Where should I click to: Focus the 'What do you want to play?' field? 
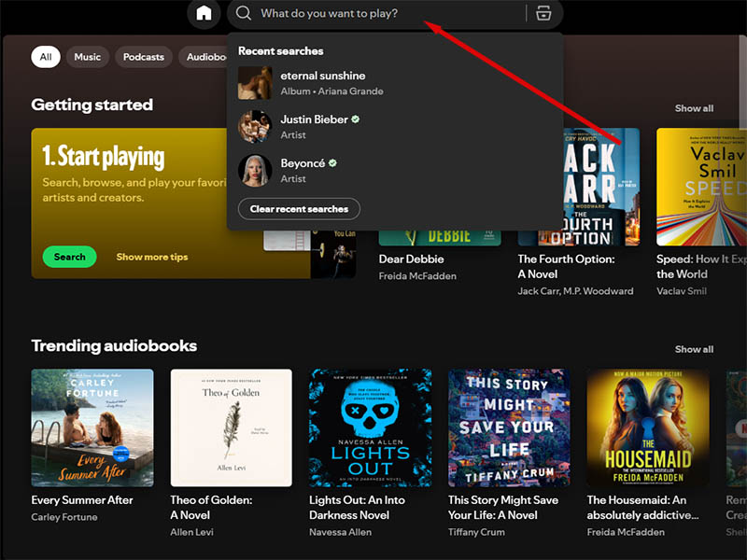point(394,13)
